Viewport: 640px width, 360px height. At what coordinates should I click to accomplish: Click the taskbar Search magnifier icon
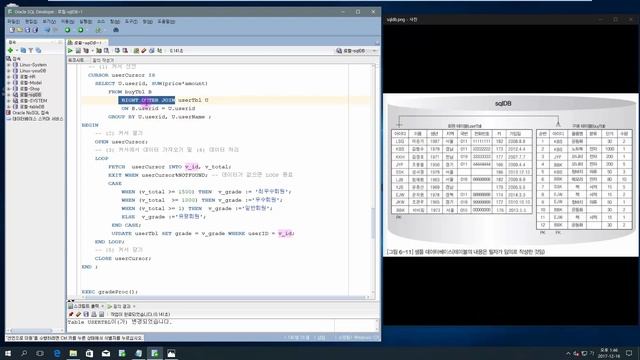pos(24,353)
